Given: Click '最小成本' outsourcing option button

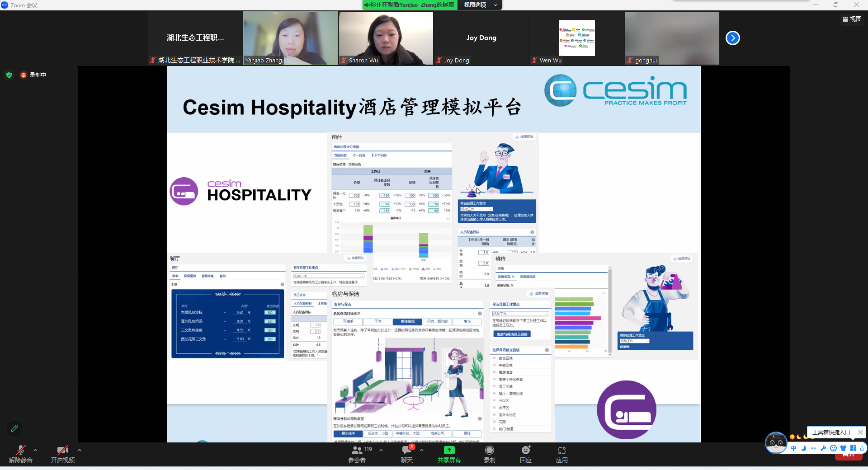Looking at the screenshot, I should [x=348, y=433].
